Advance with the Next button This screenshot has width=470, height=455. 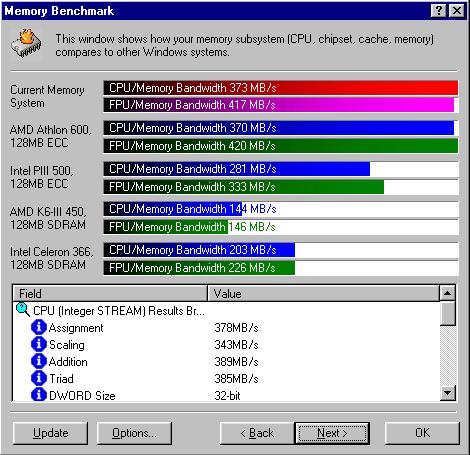[x=332, y=433]
